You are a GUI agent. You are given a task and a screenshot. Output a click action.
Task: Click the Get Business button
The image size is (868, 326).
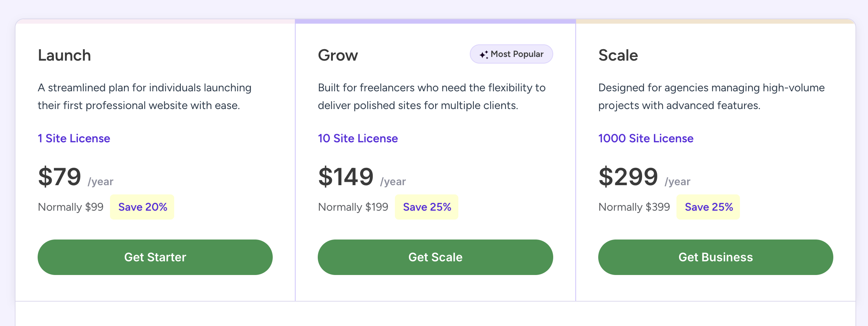point(716,257)
